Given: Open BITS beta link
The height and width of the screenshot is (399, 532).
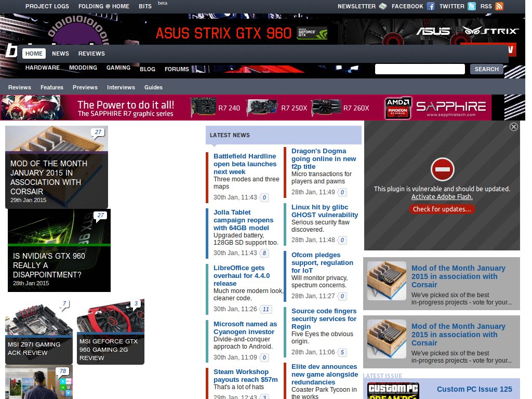Looking at the screenshot, I should click(x=145, y=6).
